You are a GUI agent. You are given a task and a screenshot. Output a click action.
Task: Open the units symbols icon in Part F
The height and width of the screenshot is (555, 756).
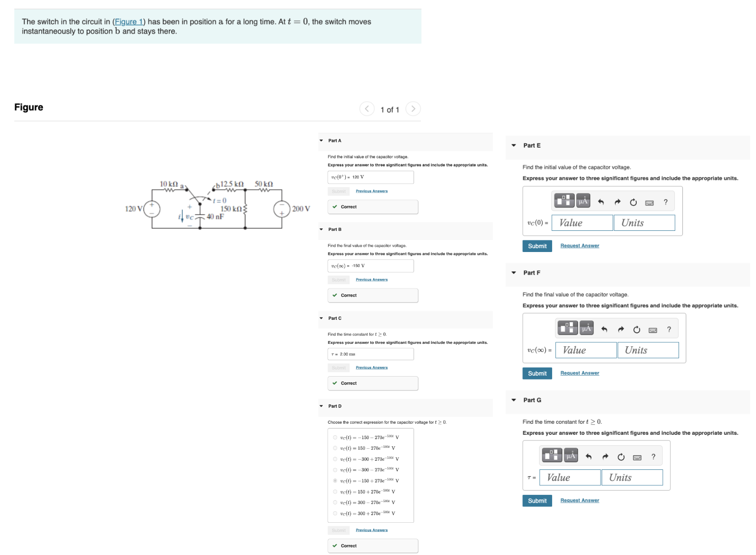click(x=587, y=328)
